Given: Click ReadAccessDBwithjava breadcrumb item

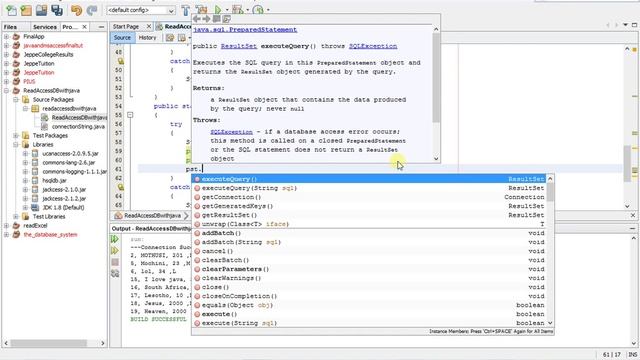Looking at the screenshot, I should pyautogui.click(x=152, y=216).
